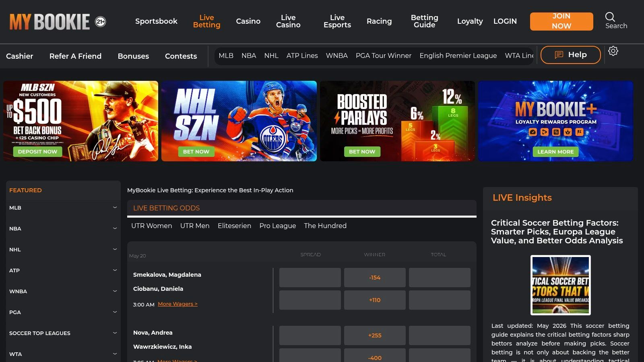Open the MLB SZN $500 bonus banner

[x=80, y=121]
